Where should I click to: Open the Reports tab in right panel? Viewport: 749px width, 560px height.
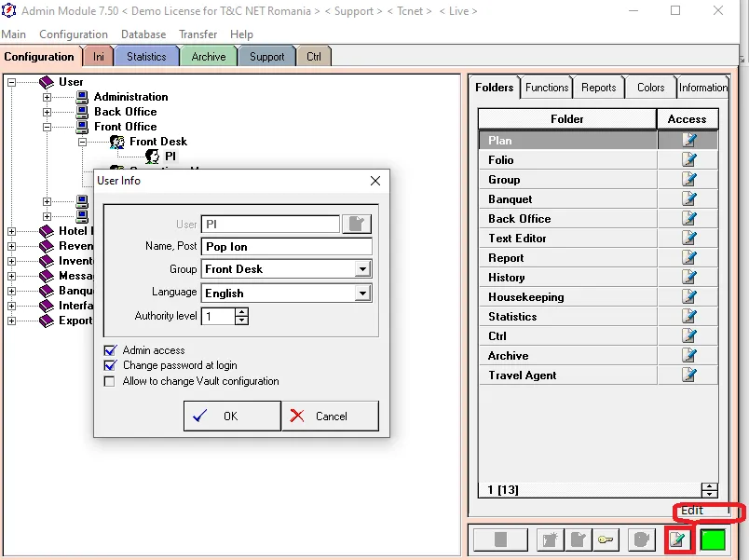click(x=598, y=88)
